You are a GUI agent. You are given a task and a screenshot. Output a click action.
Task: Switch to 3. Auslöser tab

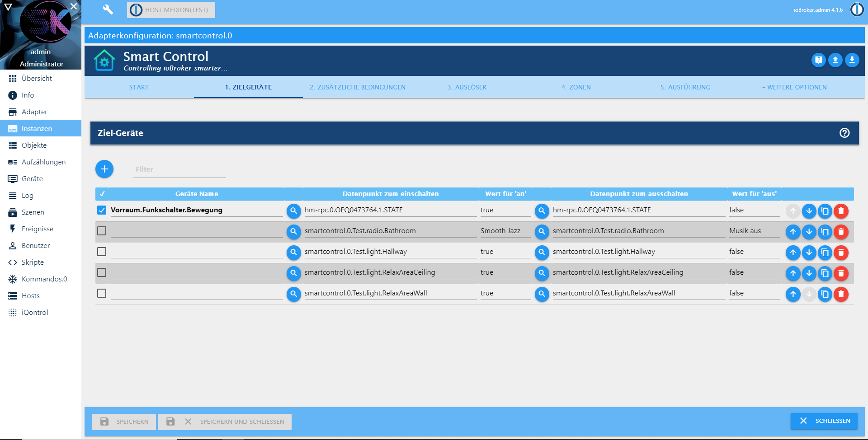click(467, 87)
